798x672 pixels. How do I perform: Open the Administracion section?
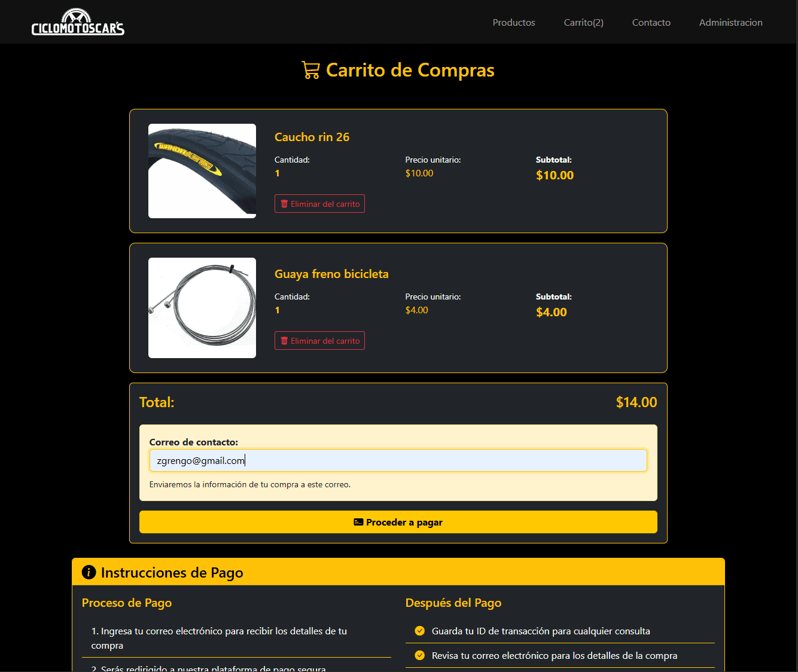pyautogui.click(x=730, y=22)
